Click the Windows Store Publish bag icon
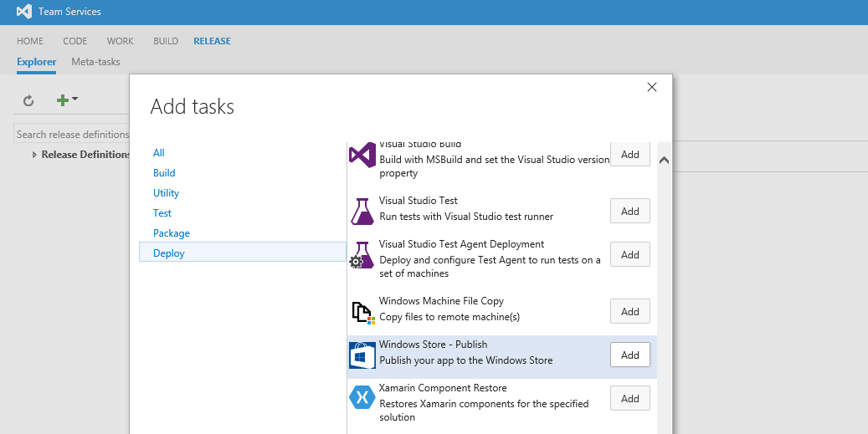This screenshot has width=868, height=434. coord(362,355)
